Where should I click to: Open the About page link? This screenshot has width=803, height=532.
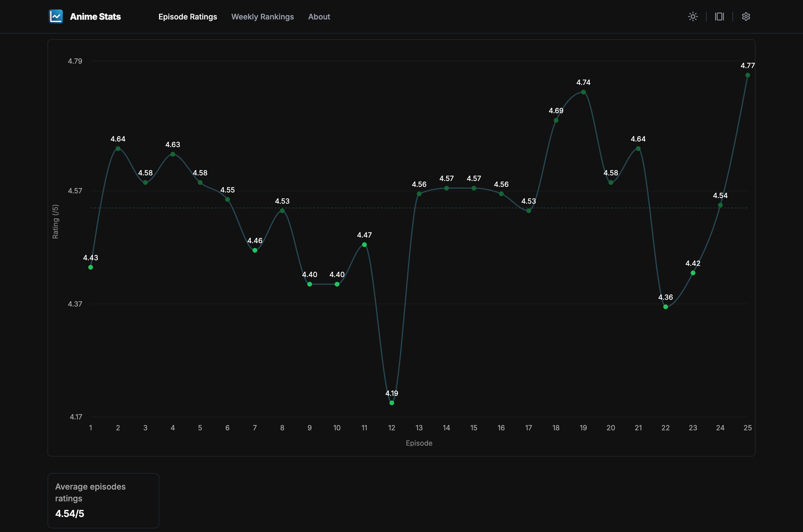click(x=319, y=17)
